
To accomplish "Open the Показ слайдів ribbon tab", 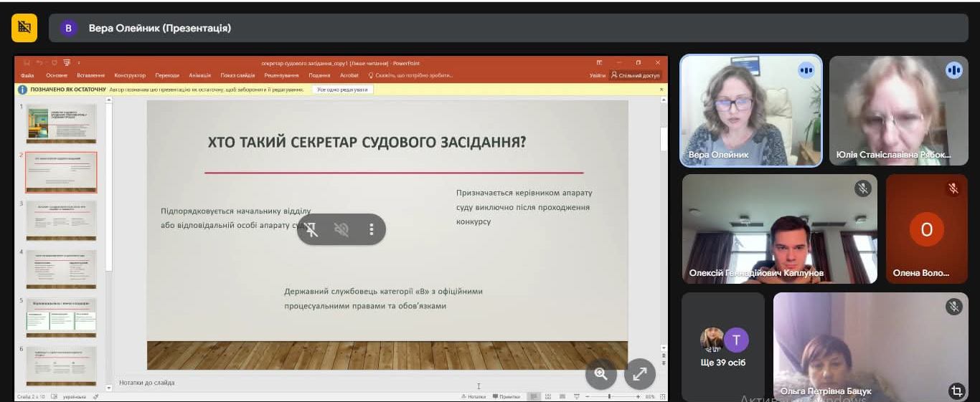I will 238,75.
